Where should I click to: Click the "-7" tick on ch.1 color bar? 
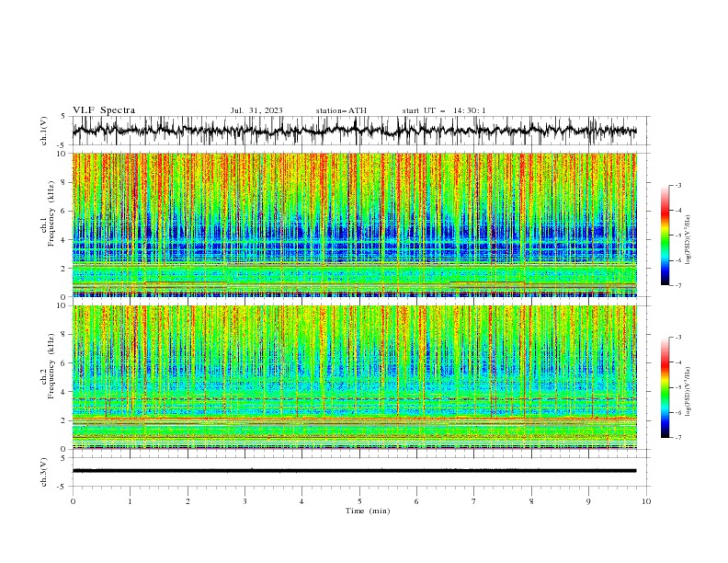coord(678,286)
